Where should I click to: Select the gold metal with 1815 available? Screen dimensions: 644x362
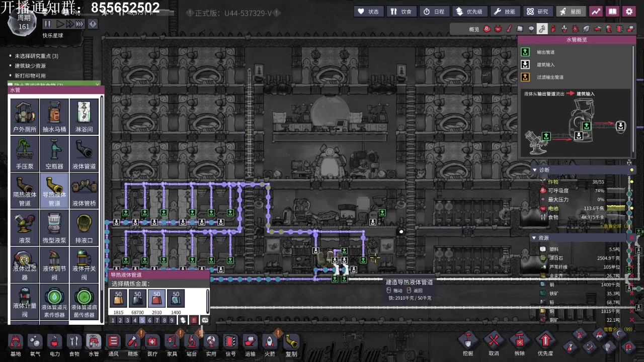pyautogui.click(x=118, y=299)
